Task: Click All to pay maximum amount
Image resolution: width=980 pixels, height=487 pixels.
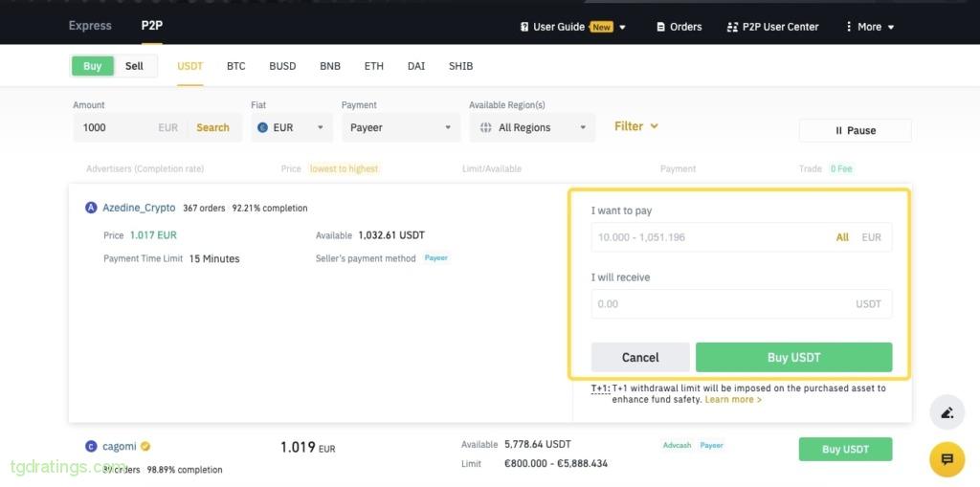Action: (x=842, y=237)
